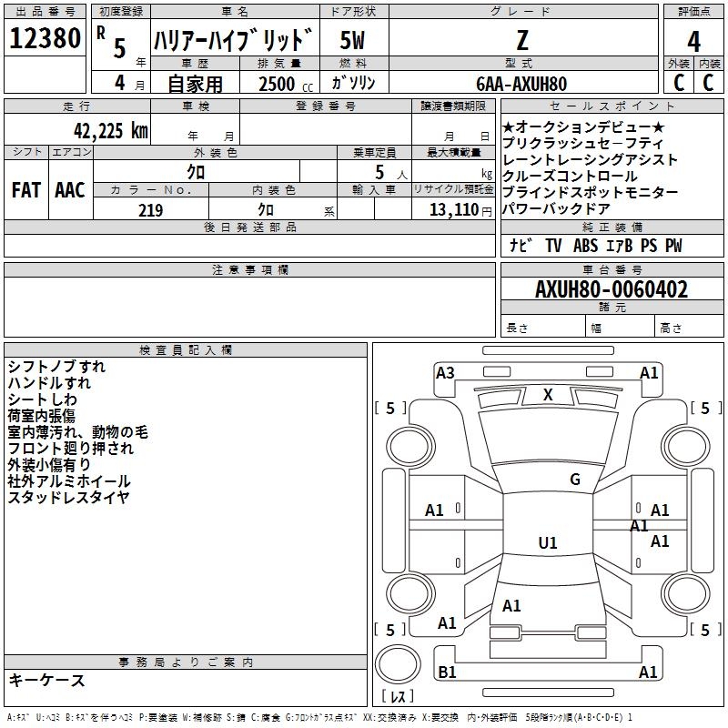Click the sales point レーントレーシングアシスト

click(590, 160)
